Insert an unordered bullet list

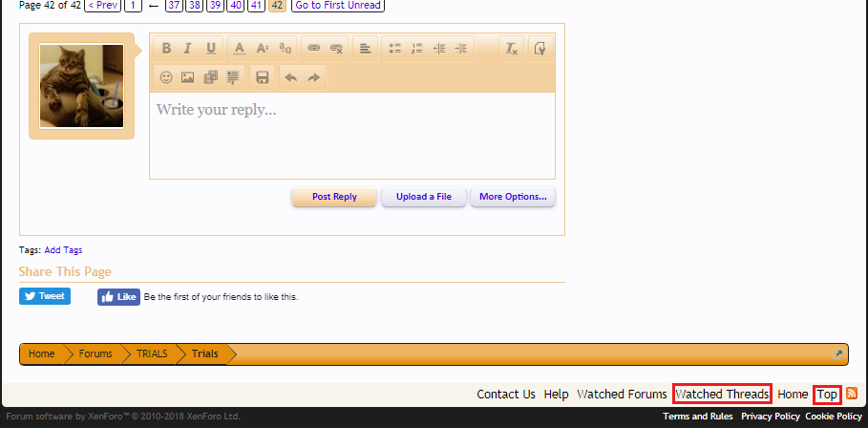(x=393, y=48)
